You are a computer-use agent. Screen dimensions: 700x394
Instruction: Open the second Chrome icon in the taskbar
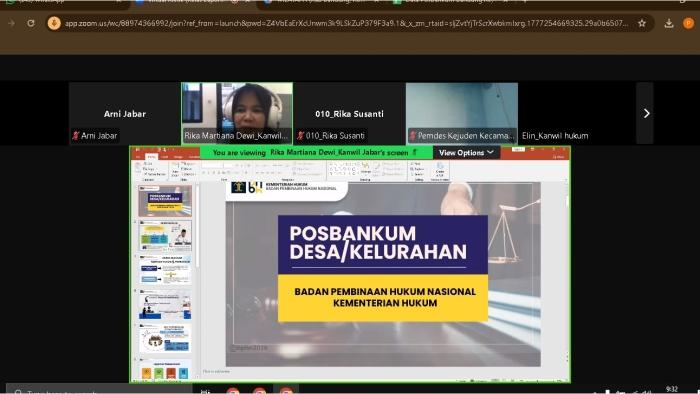point(259,391)
